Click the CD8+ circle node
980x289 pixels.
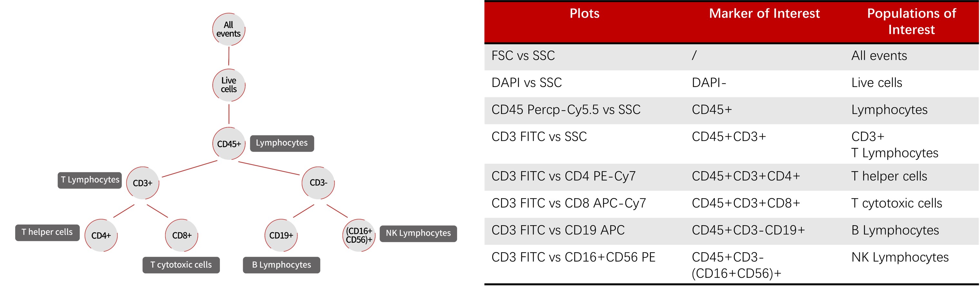pyautogui.click(x=181, y=236)
